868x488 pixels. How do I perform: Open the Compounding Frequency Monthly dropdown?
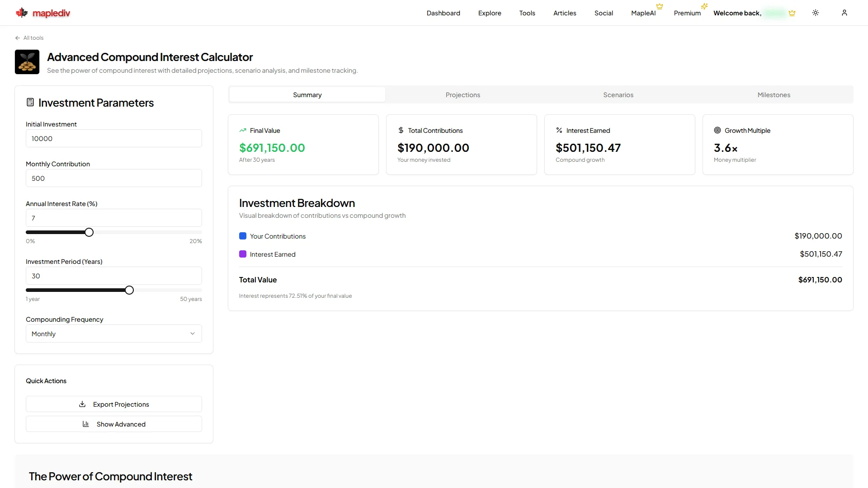(x=114, y=333)
